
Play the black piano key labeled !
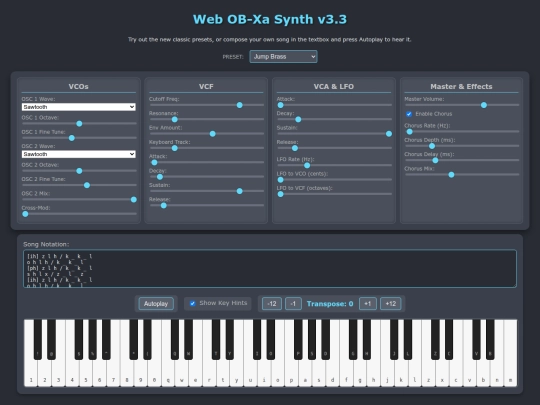click(38, 340)
